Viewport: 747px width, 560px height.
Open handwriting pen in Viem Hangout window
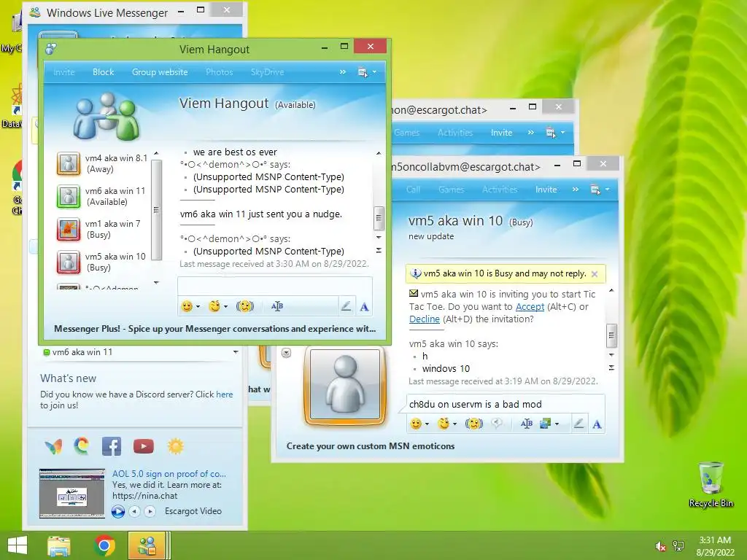click(x=347, y=306)
